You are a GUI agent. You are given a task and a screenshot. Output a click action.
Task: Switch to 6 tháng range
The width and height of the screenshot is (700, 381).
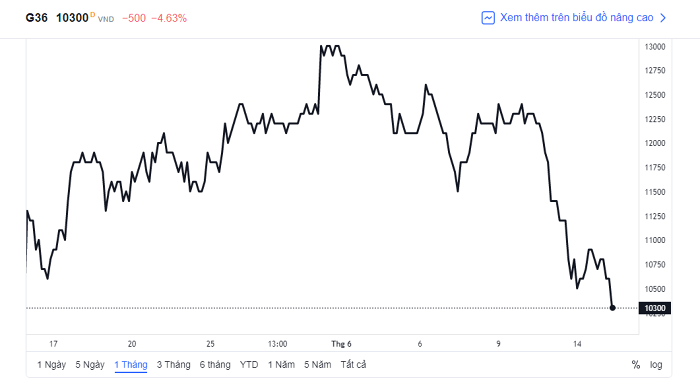pos(215,364)
